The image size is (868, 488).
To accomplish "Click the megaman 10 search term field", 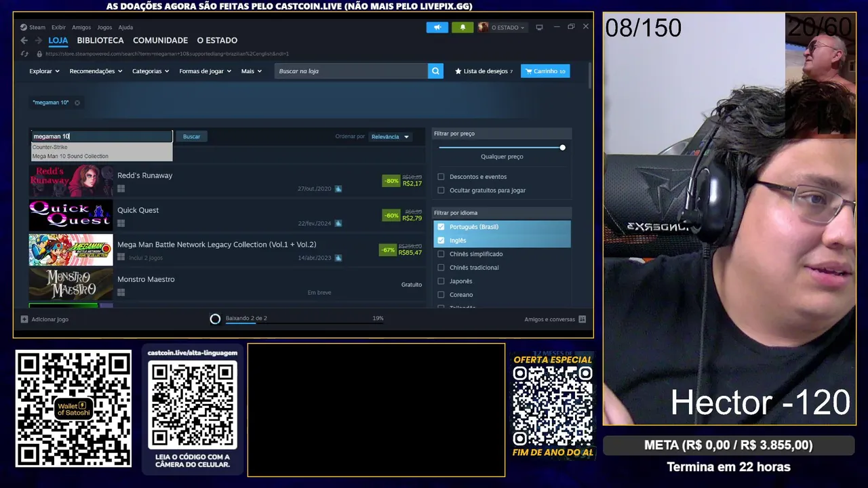I will click(102, 137).
